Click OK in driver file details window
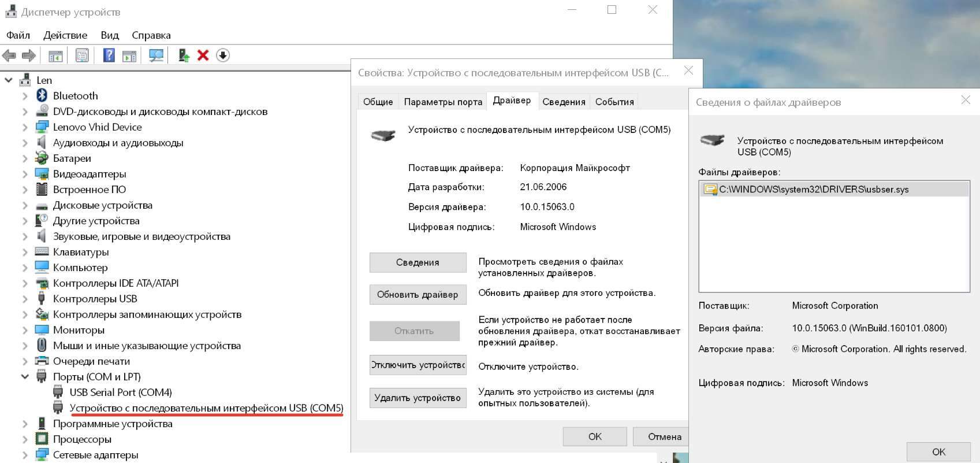This screenshot has height=463, width=980. 938,451
